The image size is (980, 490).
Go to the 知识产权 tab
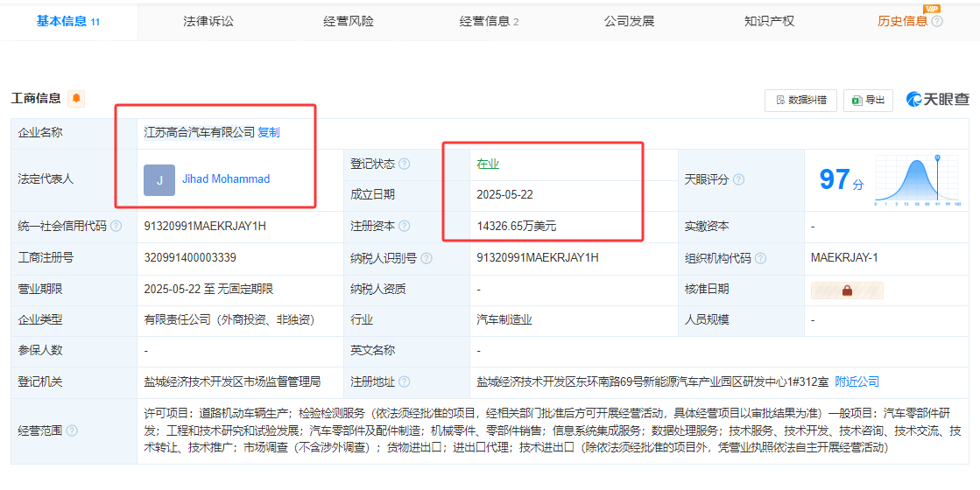click(x=770, y=21)
